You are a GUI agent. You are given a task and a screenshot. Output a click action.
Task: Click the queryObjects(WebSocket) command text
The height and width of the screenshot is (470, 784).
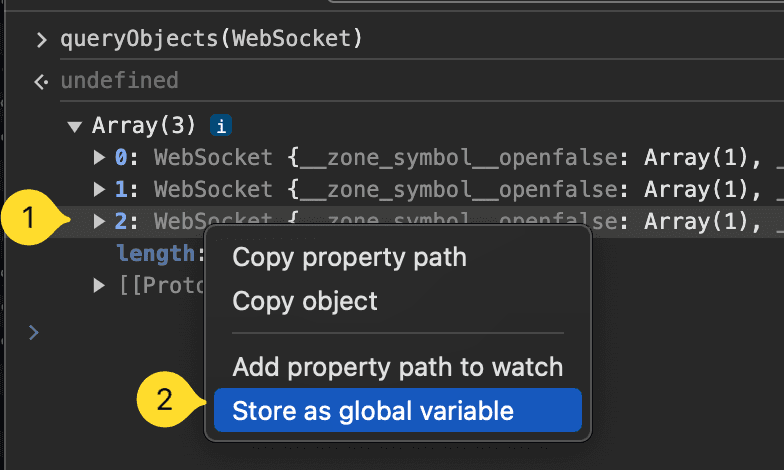(x=211, y=40)
